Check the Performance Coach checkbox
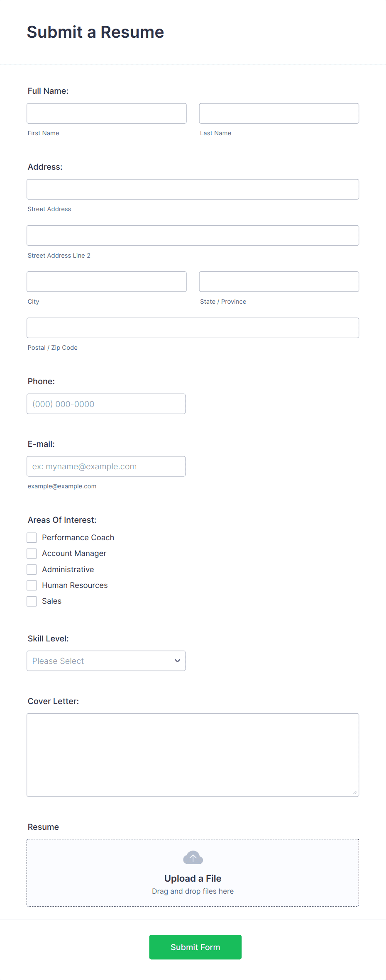The image size is (386, 980). (32, 537)
